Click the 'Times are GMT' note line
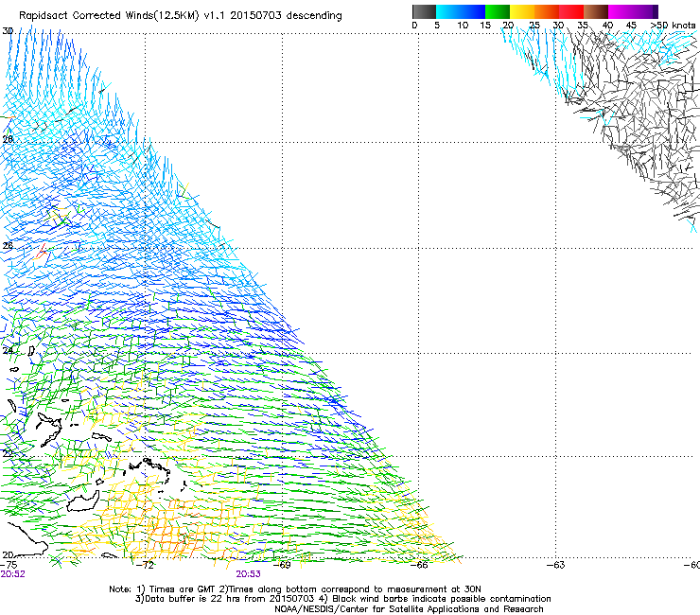This screenshot has width=700, height=615. pyautogui.click(x=294, y=589)
